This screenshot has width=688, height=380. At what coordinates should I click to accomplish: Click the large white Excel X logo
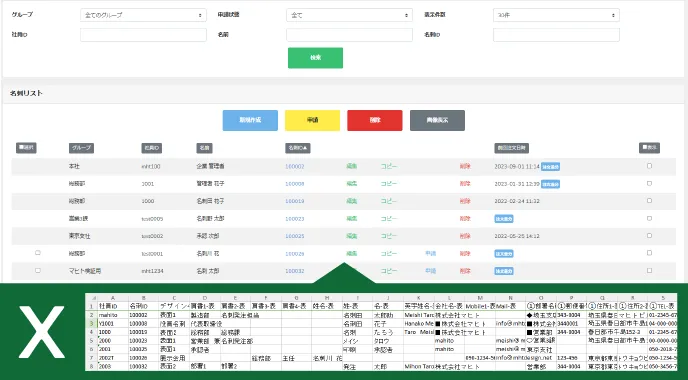[x=41, y=331]
